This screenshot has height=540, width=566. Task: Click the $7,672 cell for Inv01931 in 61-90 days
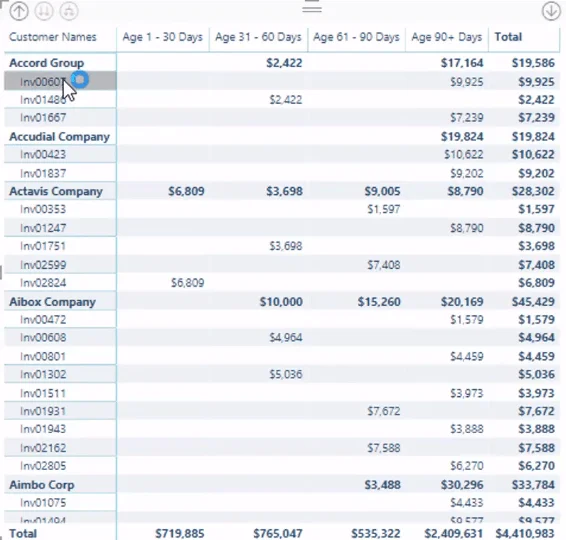pos(384,411)
